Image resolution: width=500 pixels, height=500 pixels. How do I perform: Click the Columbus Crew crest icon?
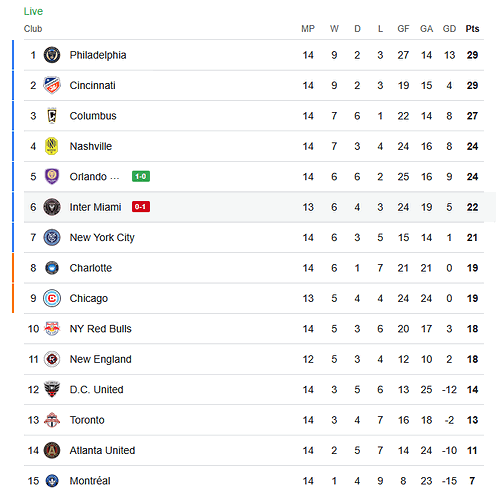coord(52,116)
